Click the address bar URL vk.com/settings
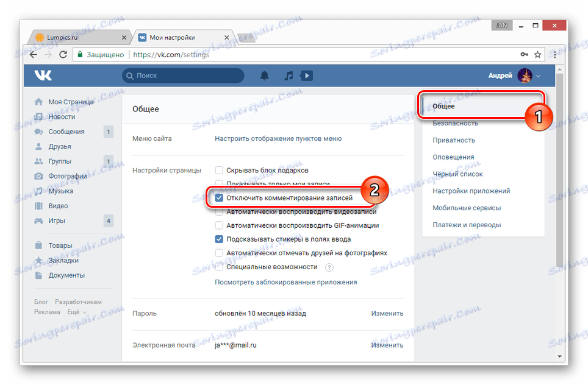The image size is (588, 385). 171,55
